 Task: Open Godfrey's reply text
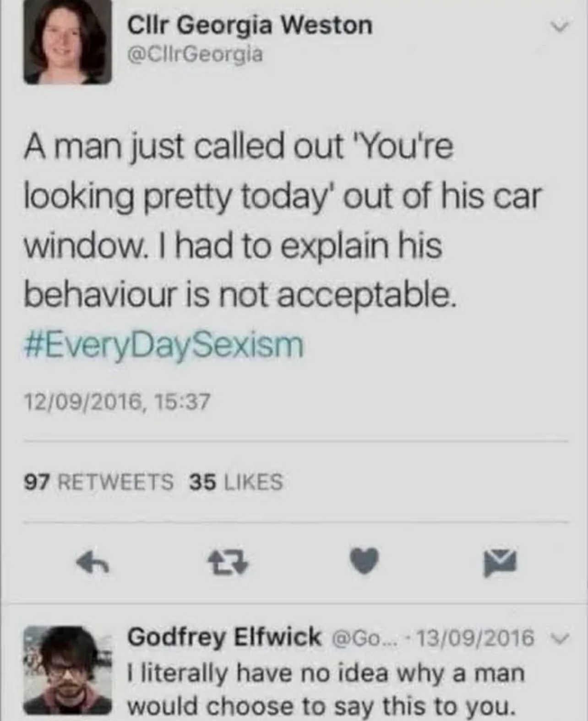click(x=326, y=690)
